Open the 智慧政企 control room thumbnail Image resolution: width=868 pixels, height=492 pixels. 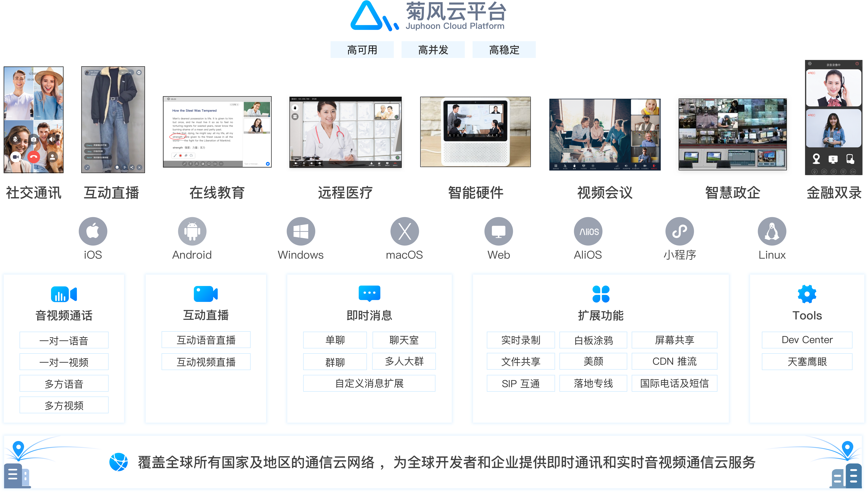(733, 134)
